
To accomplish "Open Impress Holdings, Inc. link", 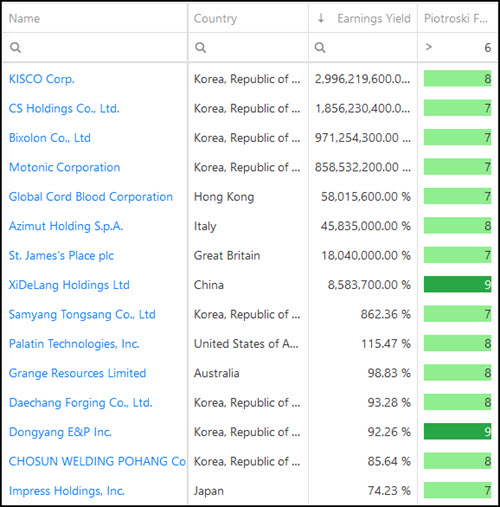I will tap(67, 491).
